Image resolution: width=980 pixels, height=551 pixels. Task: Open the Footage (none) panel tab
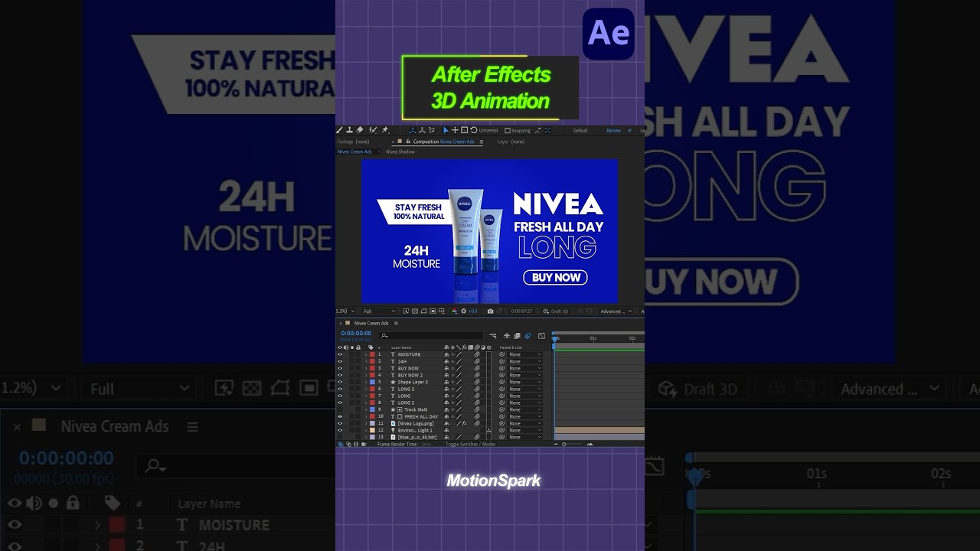coord(353,142)
